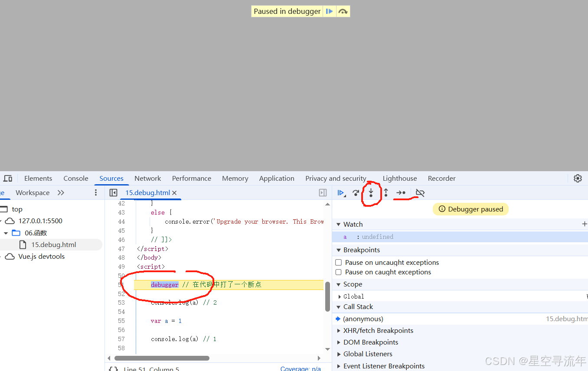
Task: Click the Vue.js devtools cloud icon
Action: (10, 257)
